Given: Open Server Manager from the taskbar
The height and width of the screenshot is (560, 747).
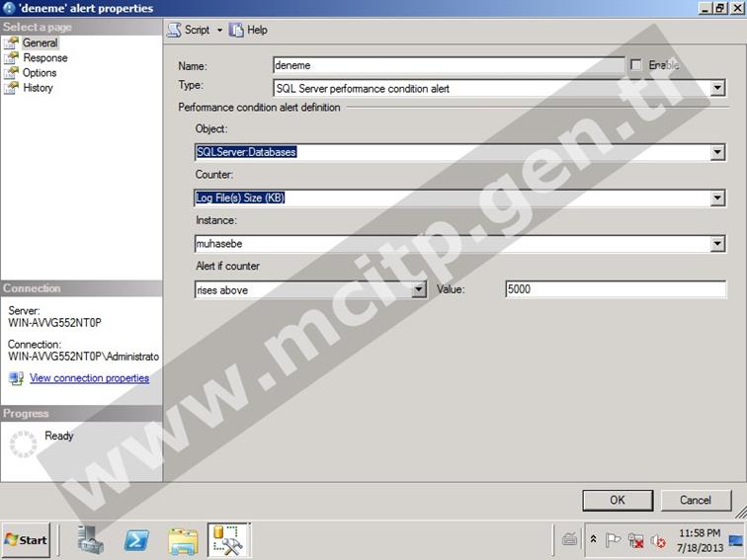Looking at the screenshot, I should click(90, 540).
